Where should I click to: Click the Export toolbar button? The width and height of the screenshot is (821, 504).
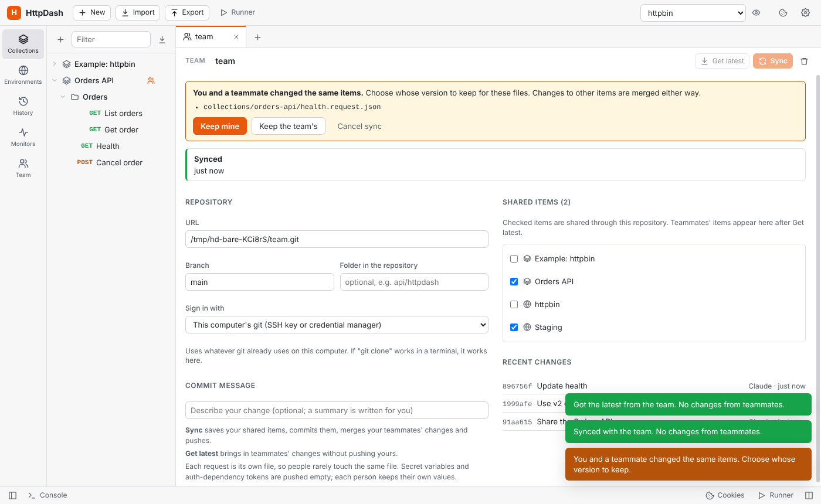187,12
